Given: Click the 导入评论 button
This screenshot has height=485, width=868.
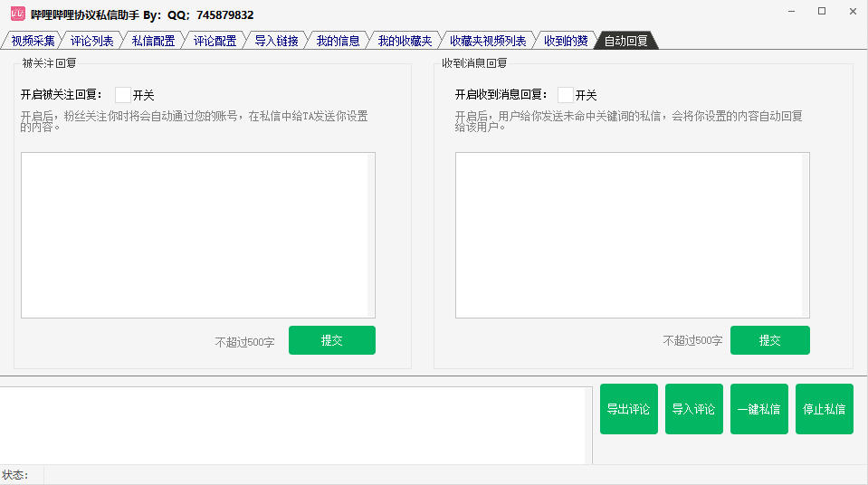Looking at the screenshot, I should pos(693,409).
